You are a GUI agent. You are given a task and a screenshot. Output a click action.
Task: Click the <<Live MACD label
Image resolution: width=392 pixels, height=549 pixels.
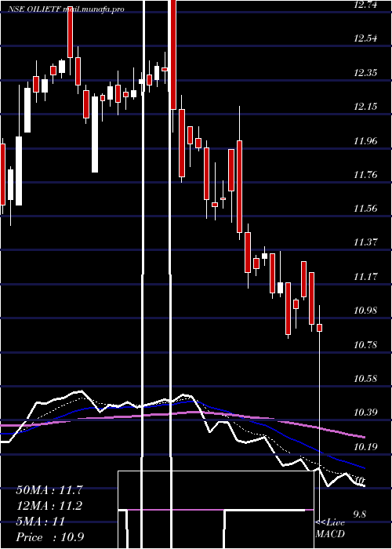tap(330, 529)
